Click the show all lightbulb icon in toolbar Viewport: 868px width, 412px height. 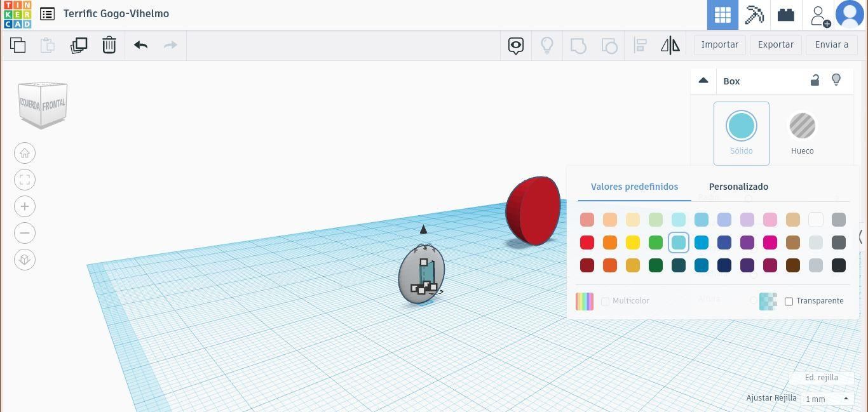[546, 45]
